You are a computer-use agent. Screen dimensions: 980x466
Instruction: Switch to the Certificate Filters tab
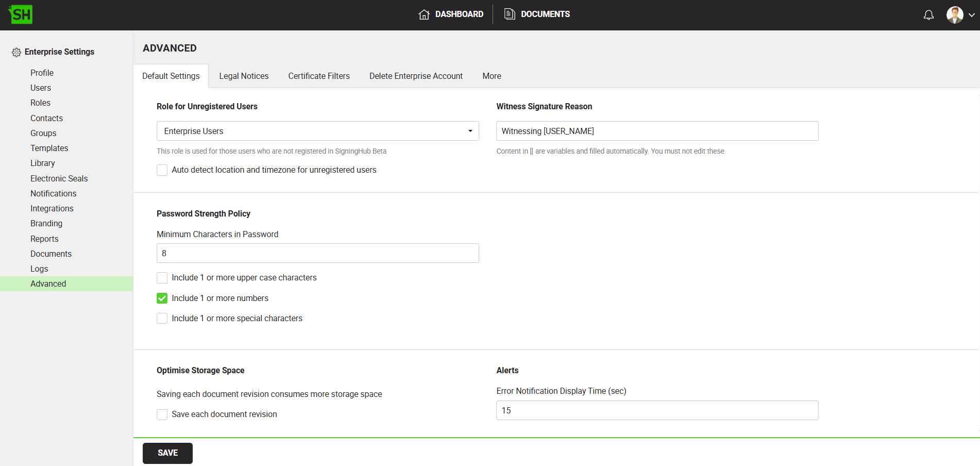319,76
